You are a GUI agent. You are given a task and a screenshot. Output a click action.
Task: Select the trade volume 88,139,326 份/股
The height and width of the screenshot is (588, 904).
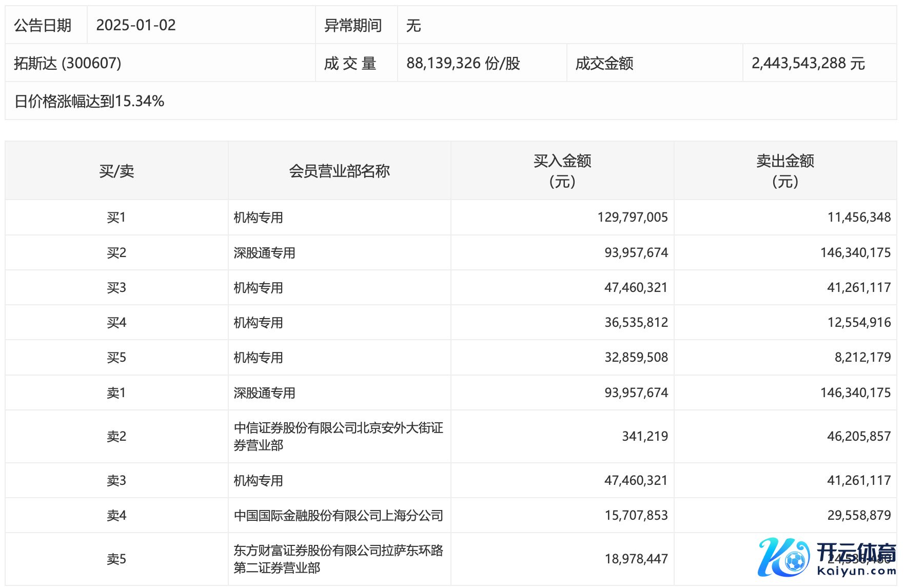pyautogui.click(x=463, y=63)
